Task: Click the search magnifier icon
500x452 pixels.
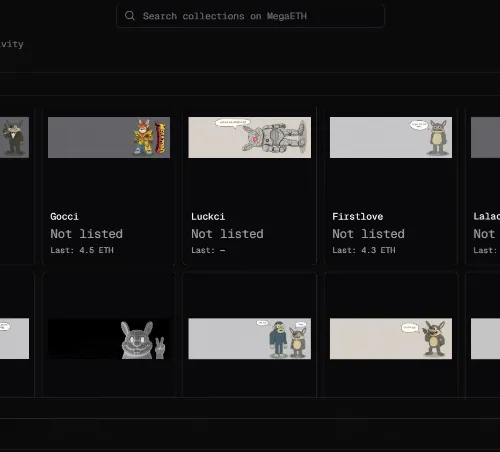Action: [130, 16]
